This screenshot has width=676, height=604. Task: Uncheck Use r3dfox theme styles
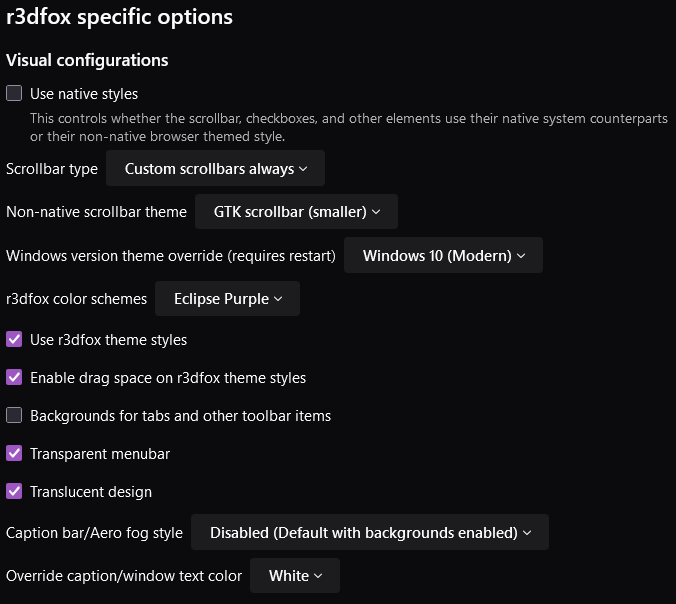(14, 340)
